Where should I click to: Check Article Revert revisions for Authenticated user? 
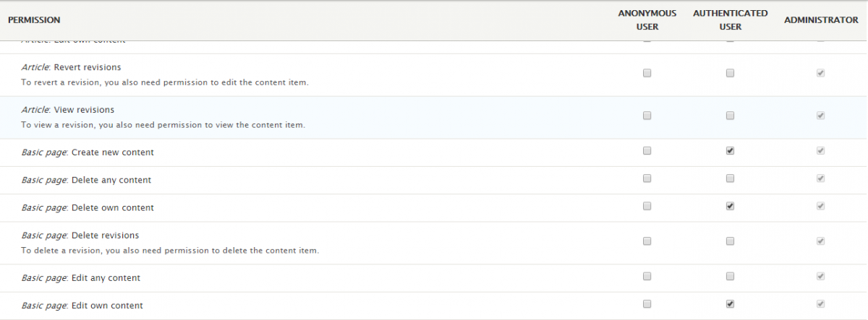731,73
